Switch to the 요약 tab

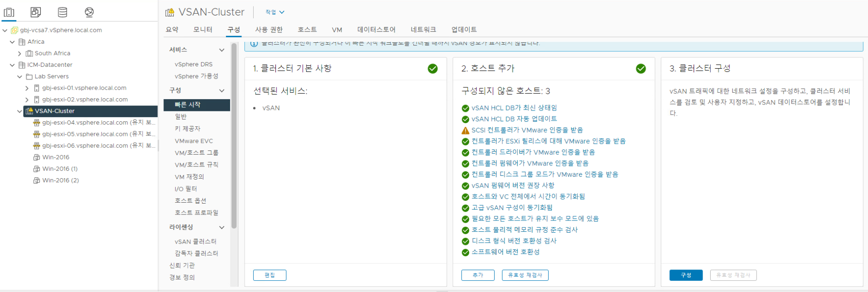172,30
